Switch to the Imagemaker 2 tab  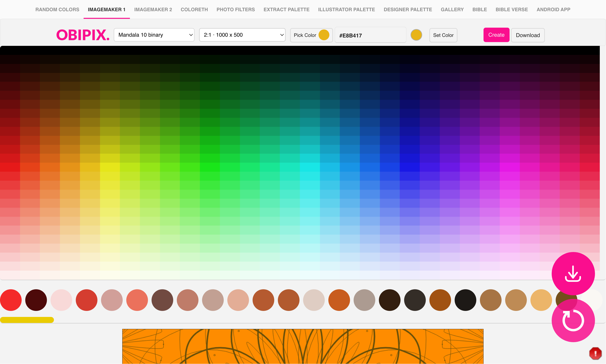click(x=153, y=10)
